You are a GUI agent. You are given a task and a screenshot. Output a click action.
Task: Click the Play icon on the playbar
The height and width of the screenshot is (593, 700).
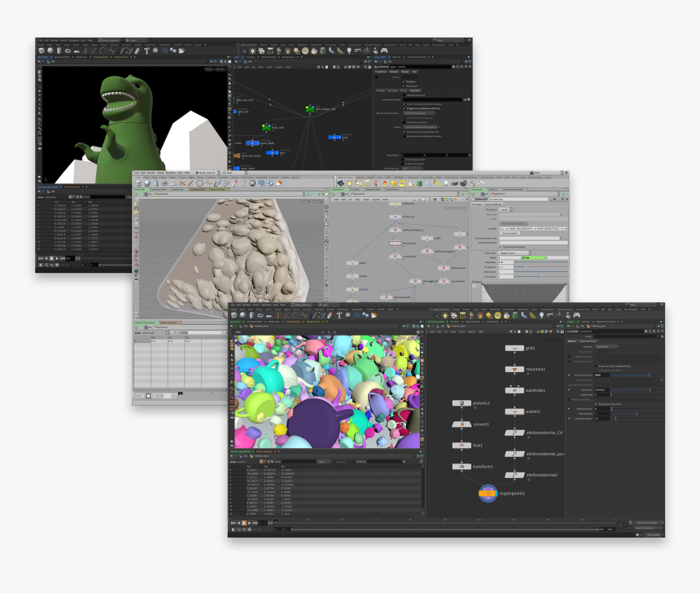250,522
